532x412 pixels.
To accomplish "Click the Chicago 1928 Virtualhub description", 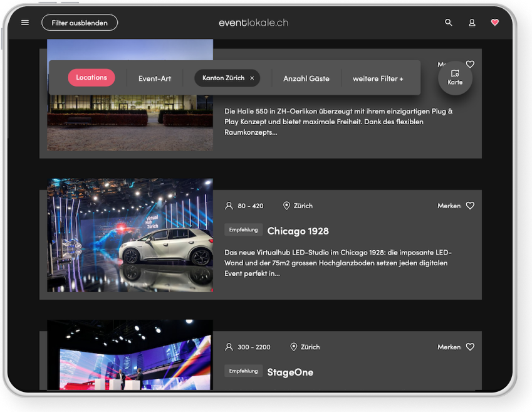I will 338,263.
